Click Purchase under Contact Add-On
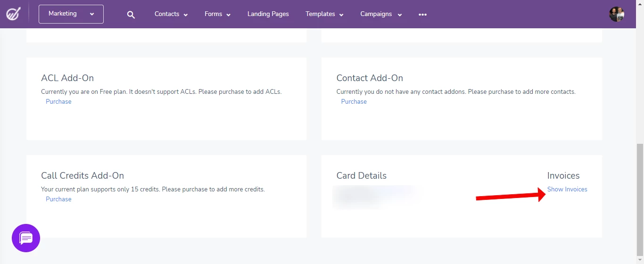The width and height of the screenshot is (644, 264). click(354, 101)
